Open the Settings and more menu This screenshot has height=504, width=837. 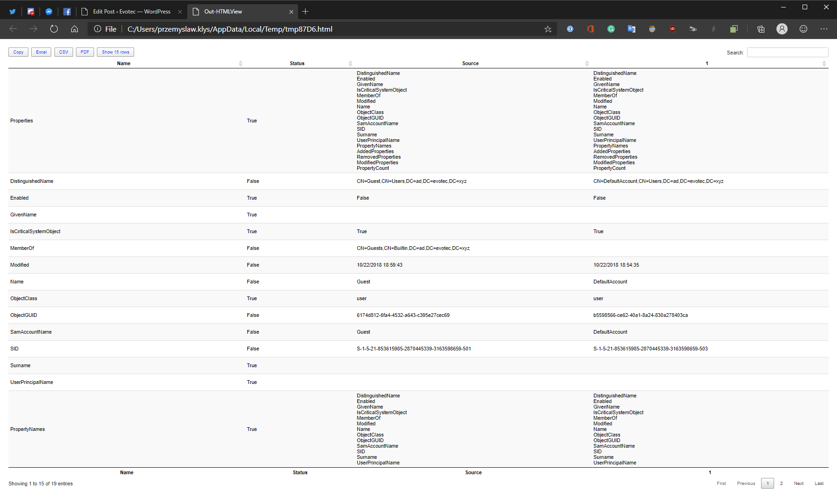click(823, 29)
